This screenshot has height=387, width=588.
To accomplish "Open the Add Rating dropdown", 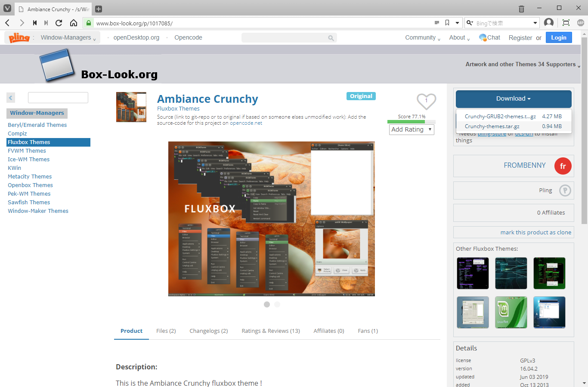I will pos(412,129).
